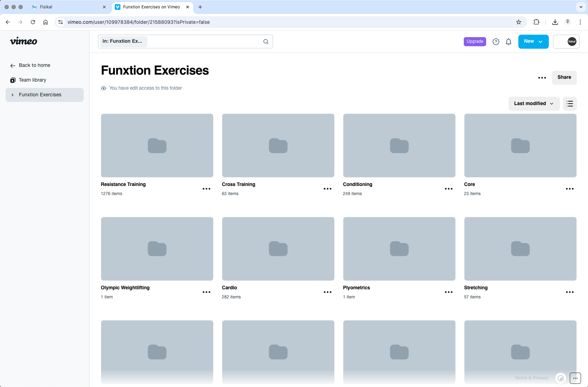Click the back arrow beside Back to home
Image resolution: width=588 pixels, height=387 pixels.
13,65
